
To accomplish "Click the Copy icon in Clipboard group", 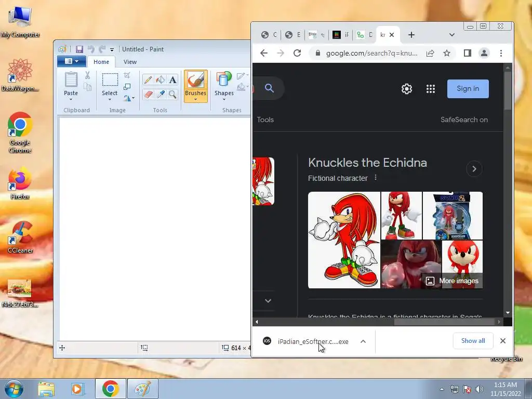I will 87,87.
